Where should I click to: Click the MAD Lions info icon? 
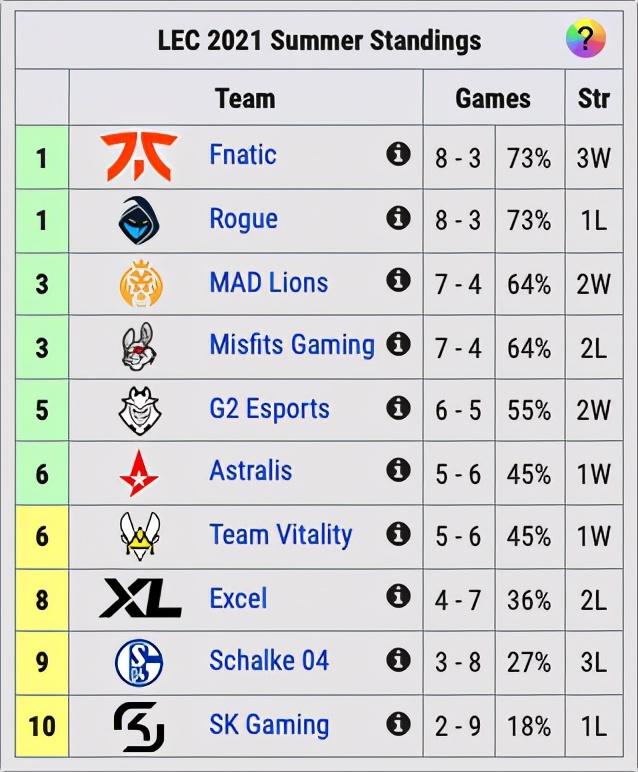coord(398,281)
